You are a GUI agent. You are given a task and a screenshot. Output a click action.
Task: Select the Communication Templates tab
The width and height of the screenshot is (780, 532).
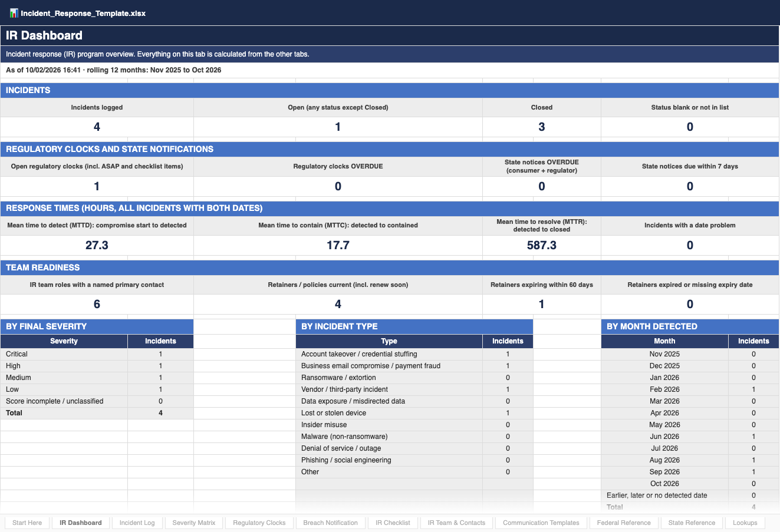pos(541,523)
